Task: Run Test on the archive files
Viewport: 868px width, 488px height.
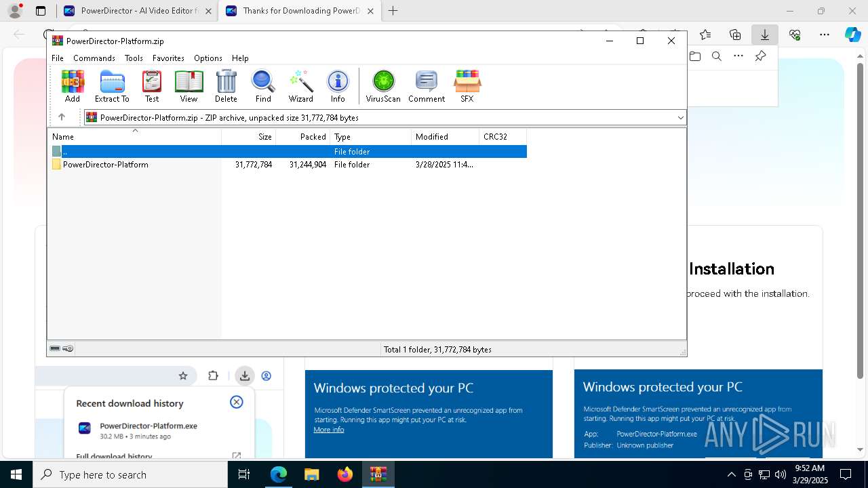Action: pos(152,86)
